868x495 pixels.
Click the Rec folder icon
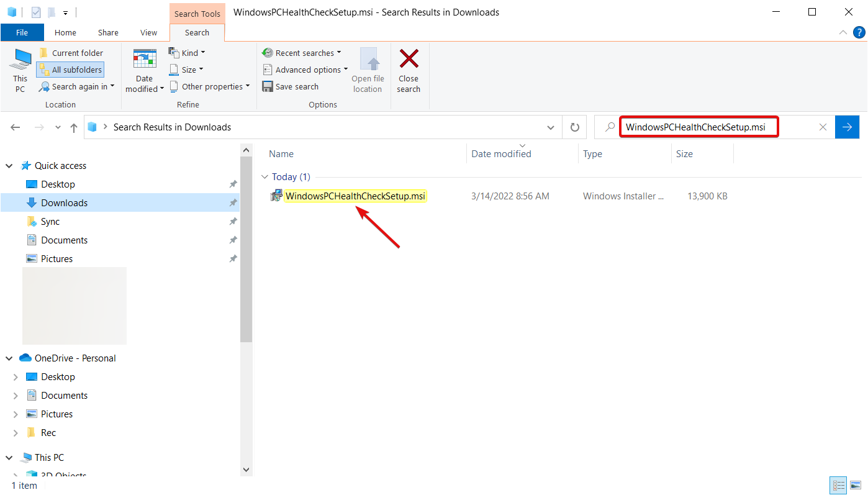click(x=32, y=433)
